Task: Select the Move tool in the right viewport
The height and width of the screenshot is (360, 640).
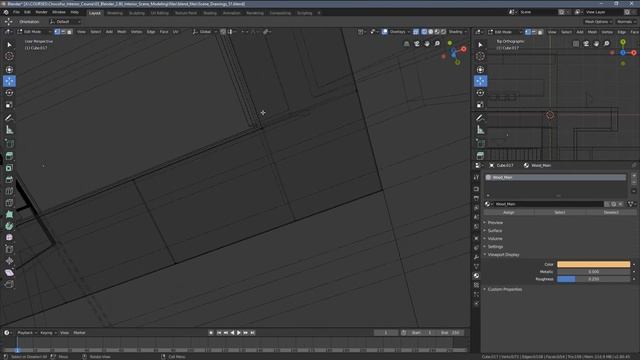Action: point(480,81)
